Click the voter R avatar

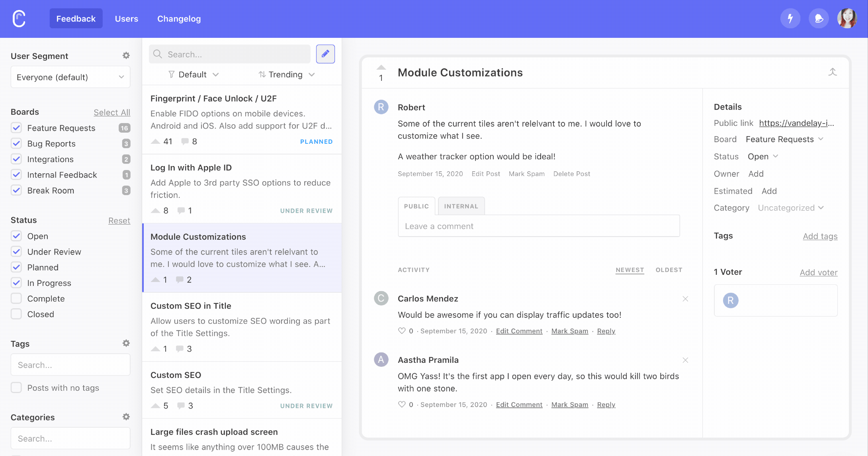click(x=731, y=300)
